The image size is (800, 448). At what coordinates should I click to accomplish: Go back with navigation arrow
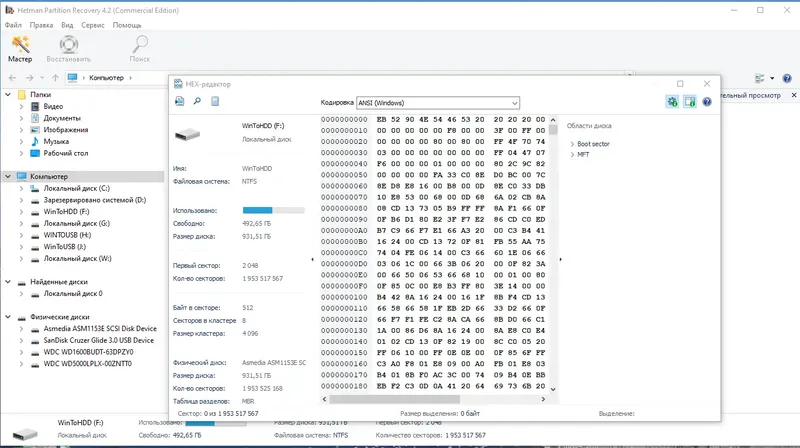13,78
